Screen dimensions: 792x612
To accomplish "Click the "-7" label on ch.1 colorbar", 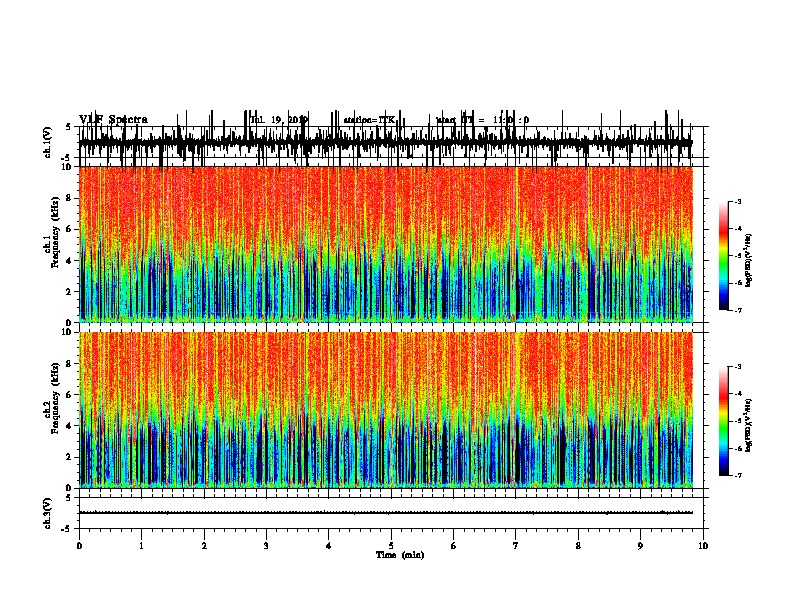I will click(738, 310).
